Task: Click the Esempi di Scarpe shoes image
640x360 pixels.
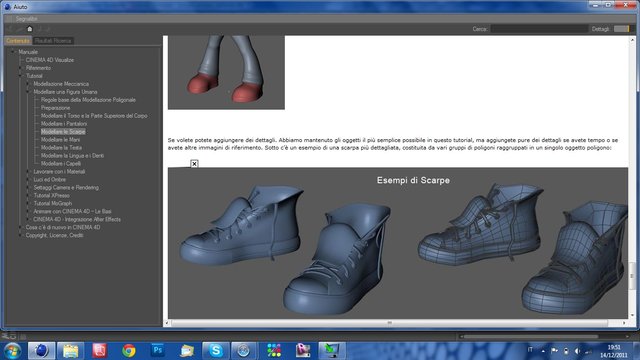Action: [398, 243]
